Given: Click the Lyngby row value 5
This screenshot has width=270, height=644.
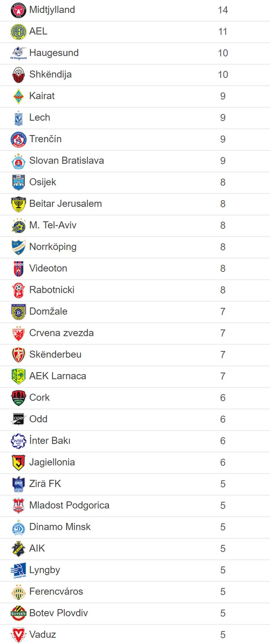Looking at the screenshot, I should click(223, 570).
